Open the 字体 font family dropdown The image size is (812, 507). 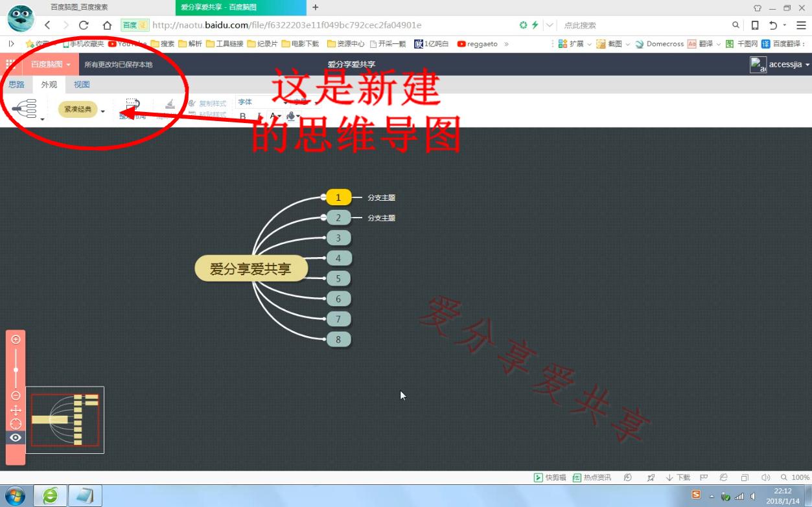[259, 102]
